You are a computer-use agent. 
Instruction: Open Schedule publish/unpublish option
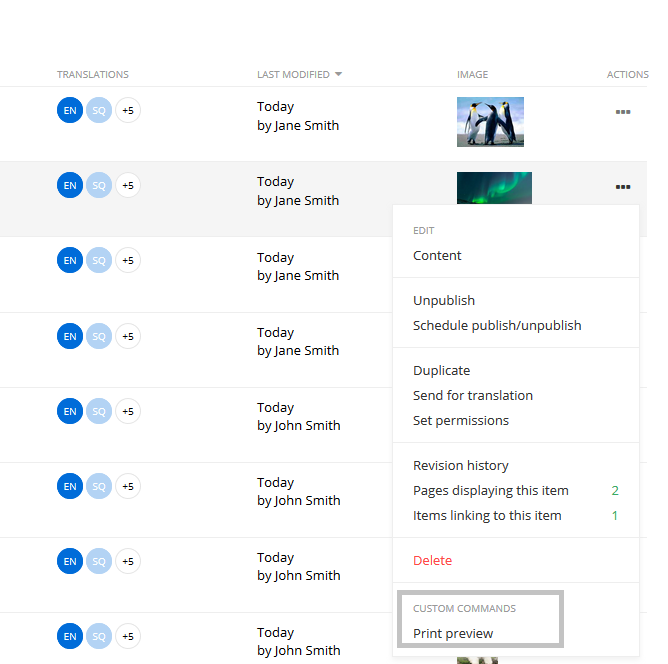pyautogui.click(x=497, y=326)
